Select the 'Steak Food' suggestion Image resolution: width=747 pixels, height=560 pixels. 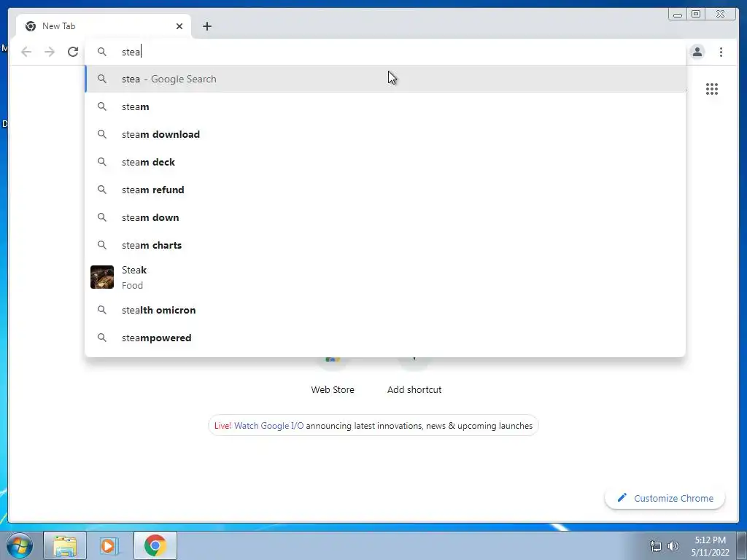(385, 277)
